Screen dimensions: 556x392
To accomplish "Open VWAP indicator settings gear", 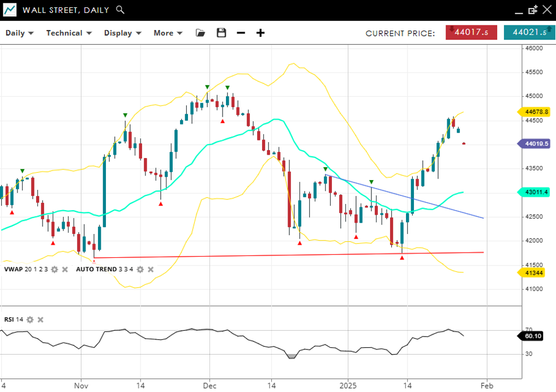I will pos(54,270).
